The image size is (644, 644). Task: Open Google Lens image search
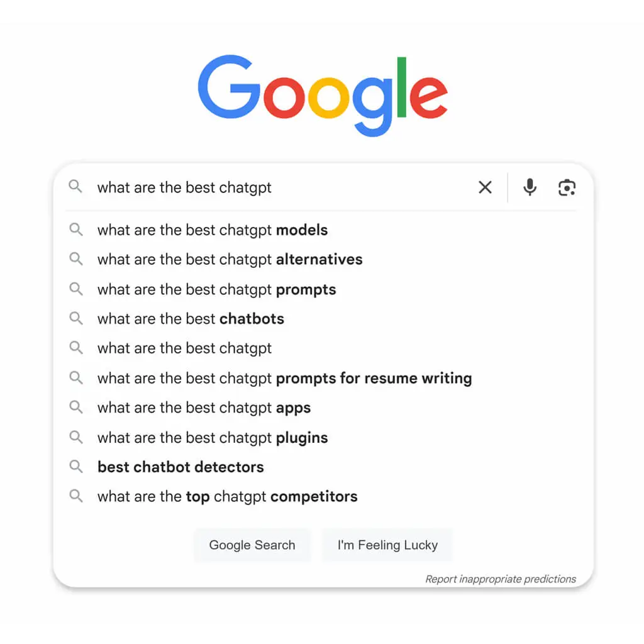[x=567, y=187]
